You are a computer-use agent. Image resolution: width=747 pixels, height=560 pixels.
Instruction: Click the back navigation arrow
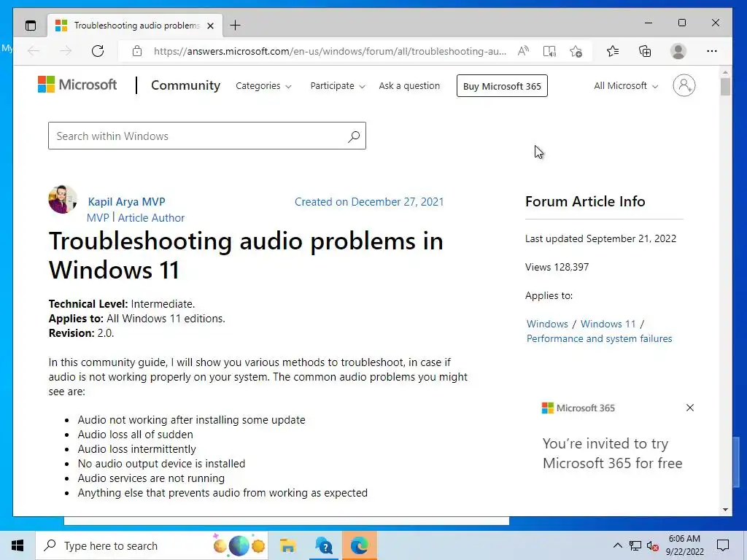pos(34,51)
